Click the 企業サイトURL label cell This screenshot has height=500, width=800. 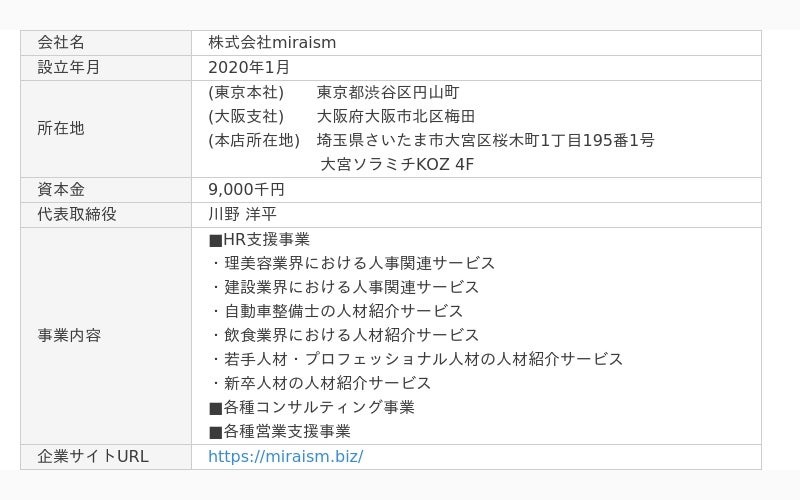106,457
